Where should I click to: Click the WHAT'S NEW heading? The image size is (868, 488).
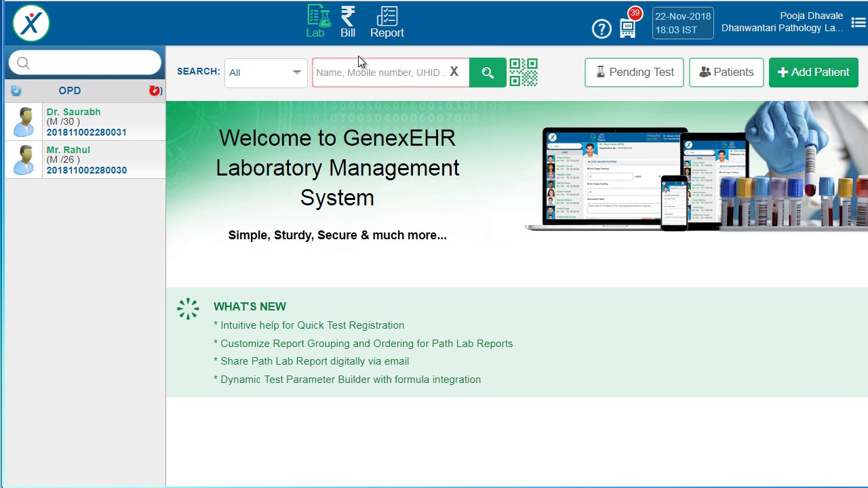(250, 306)
